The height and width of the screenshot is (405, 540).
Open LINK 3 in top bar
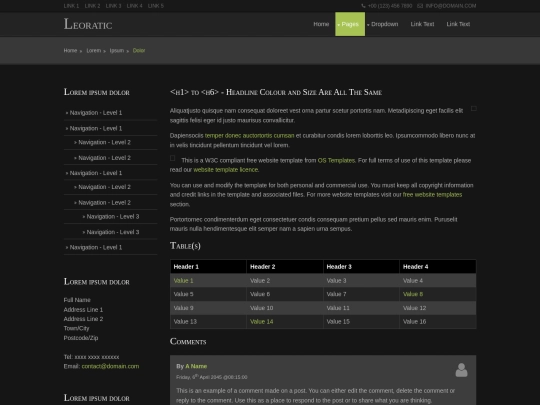[x=113, y=6]
